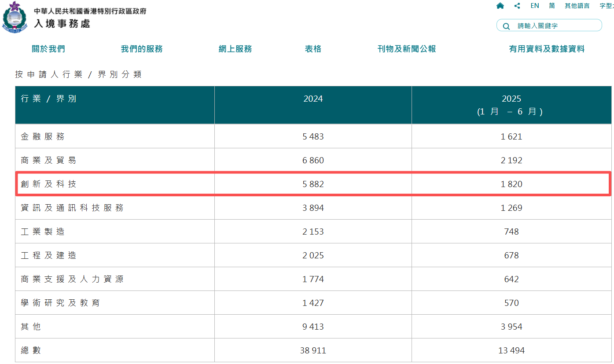Open the 關於我們 navigation menu
Screen dimensions: 614x364
tap(48, 49)
